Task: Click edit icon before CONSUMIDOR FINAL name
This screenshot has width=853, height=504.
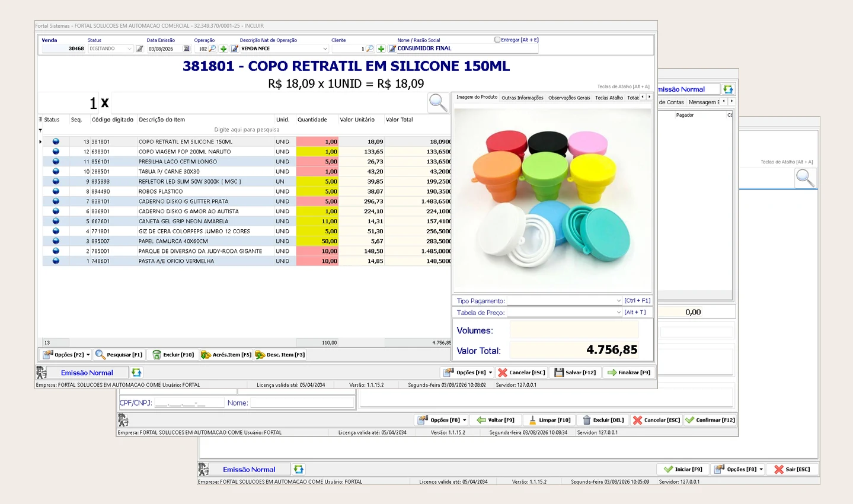Action: tap(392, 49)
